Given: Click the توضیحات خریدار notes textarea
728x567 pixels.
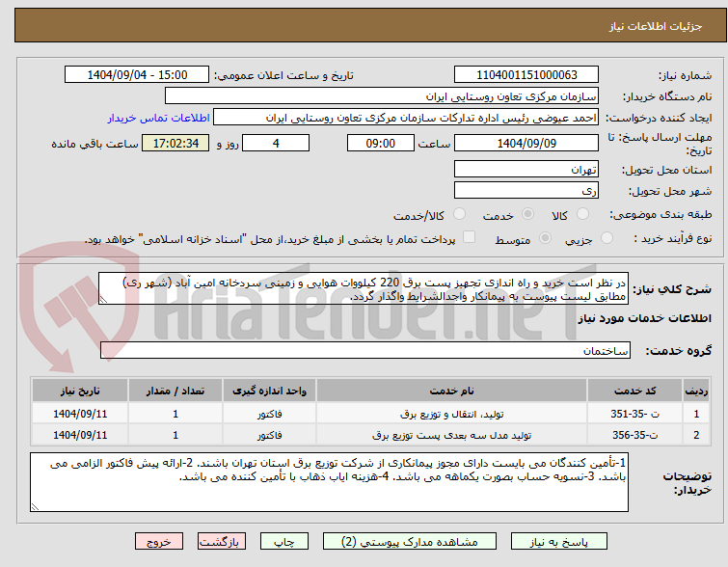Looking at the screenshot, I should [x=329, y=482].
